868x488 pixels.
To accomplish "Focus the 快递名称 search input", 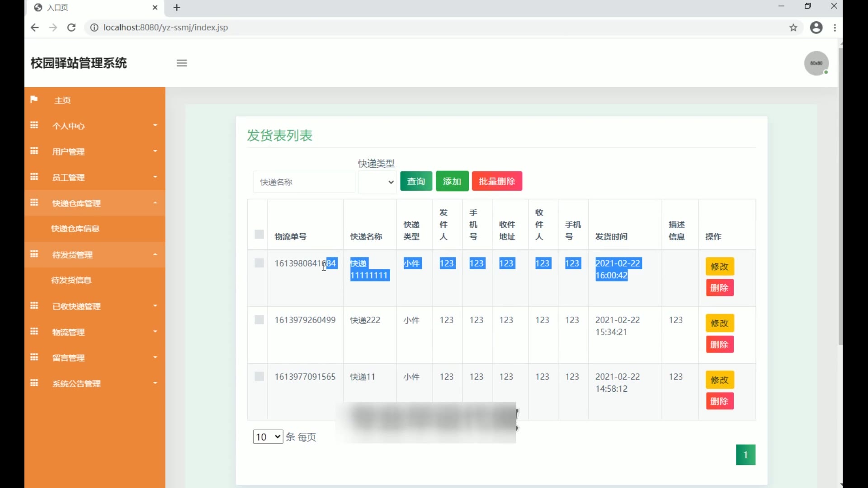I will coord(304,182).
